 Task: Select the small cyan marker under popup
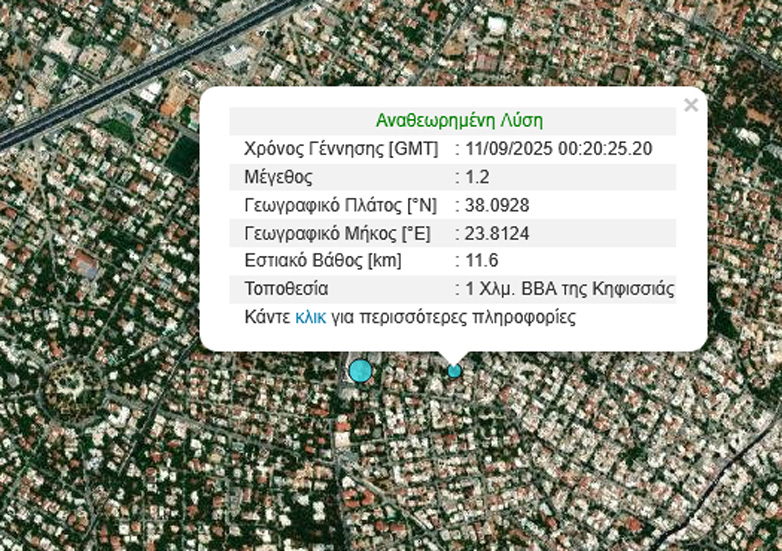454,371
